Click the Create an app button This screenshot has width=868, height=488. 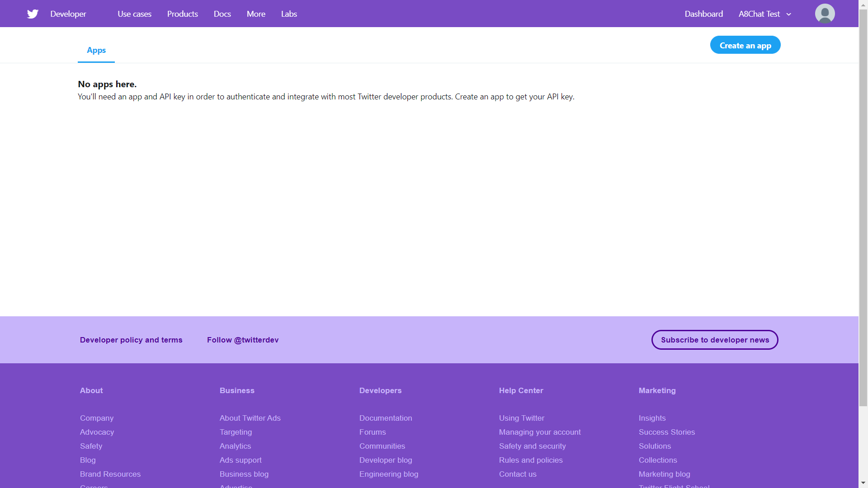[x=745, y=45]
